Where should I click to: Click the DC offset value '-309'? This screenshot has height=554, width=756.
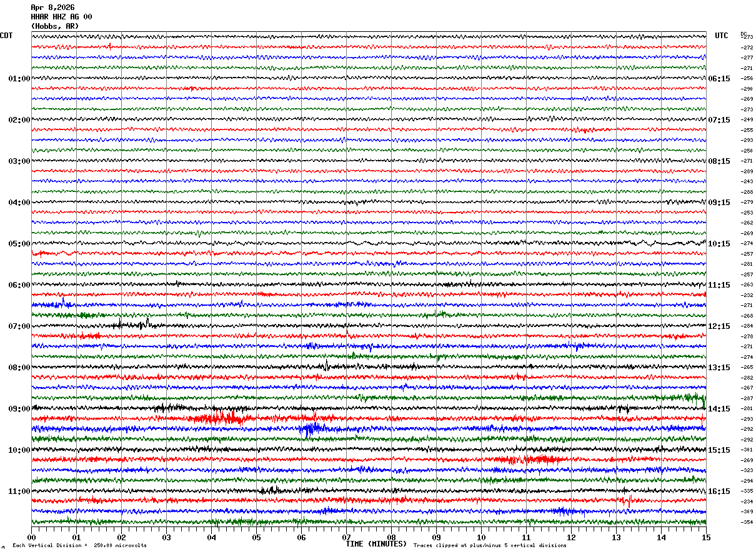pyautogui.click(x=747, y=512)
